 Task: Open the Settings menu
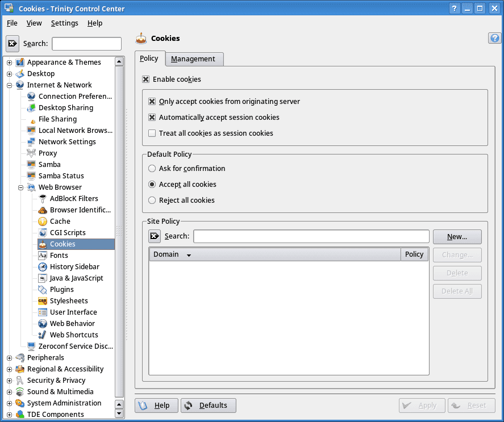[65, 23]
